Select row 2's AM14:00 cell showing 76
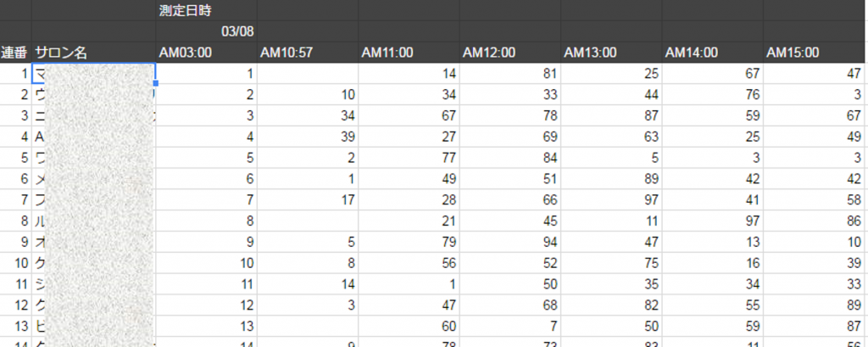The image size is (868, 347). (x=712, y=94)
